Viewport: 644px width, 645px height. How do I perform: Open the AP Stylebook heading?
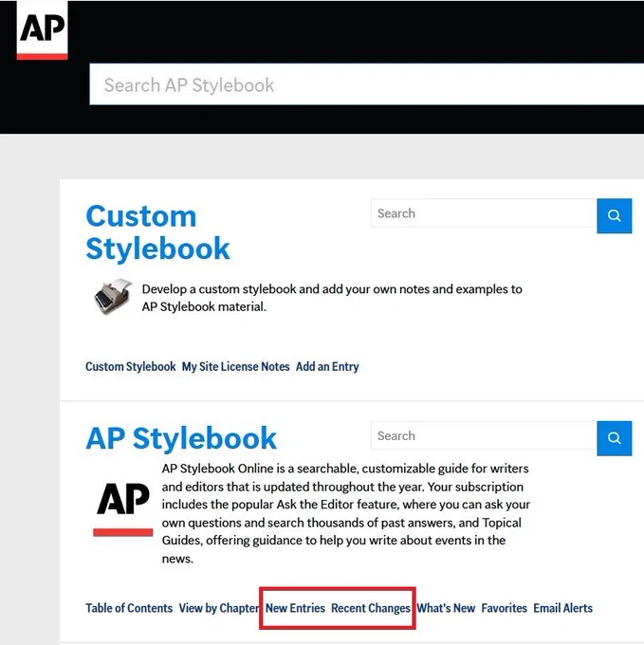[x=181, y=438]
